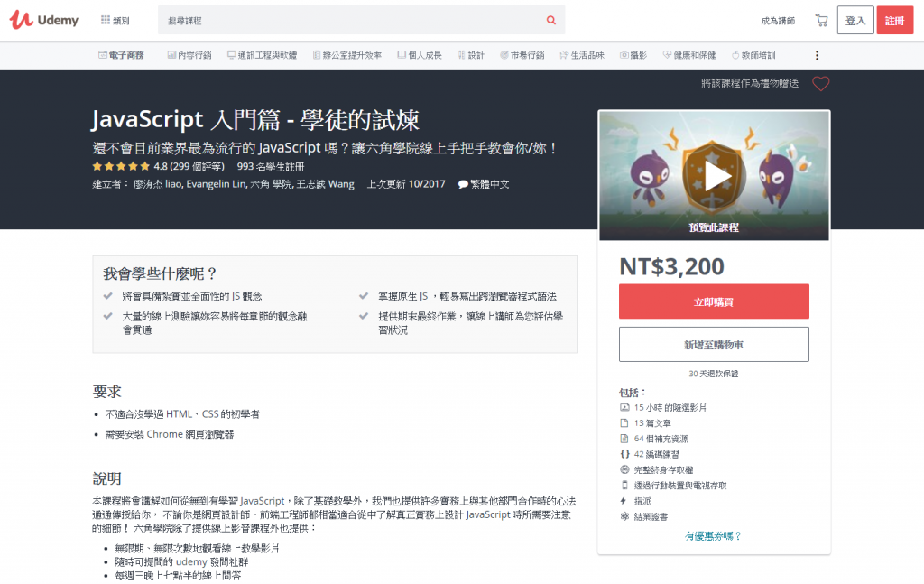924x584 pixels.
Task: Click checkmark beside 掌握原生 JS
Action: point(364,296)
